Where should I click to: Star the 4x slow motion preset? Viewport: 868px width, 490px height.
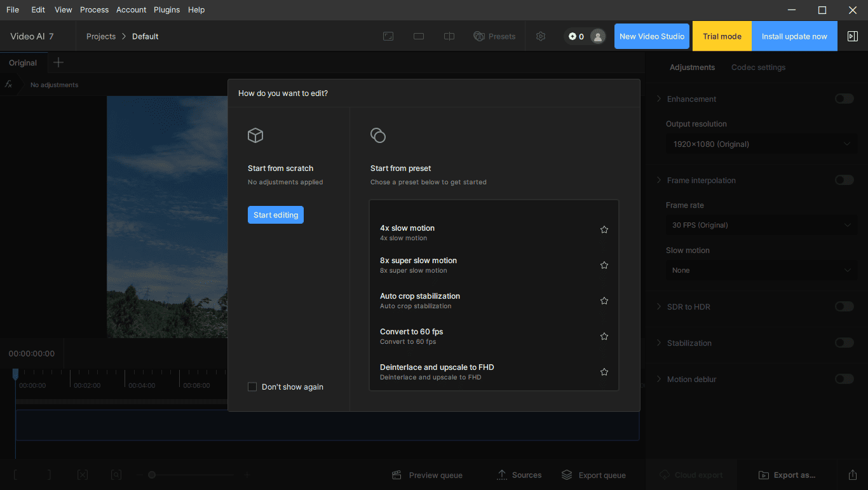coord(604,229)
